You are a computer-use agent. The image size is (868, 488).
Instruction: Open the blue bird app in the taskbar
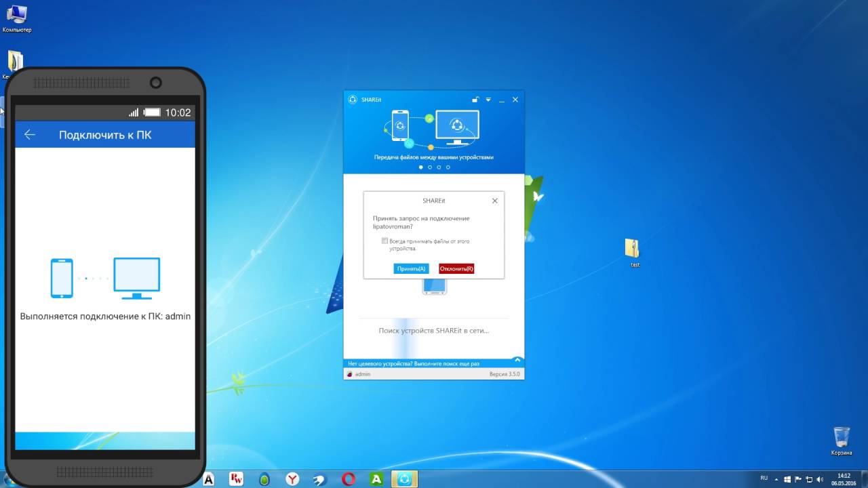click(x=320, y=479)
